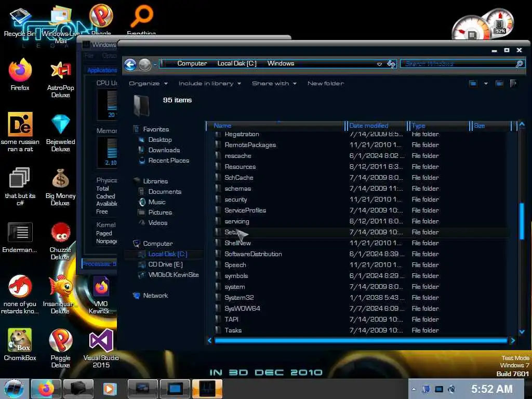Select Big Money Deluxe desktop icon
The image size is (532, 399).
tap(60, 187)
